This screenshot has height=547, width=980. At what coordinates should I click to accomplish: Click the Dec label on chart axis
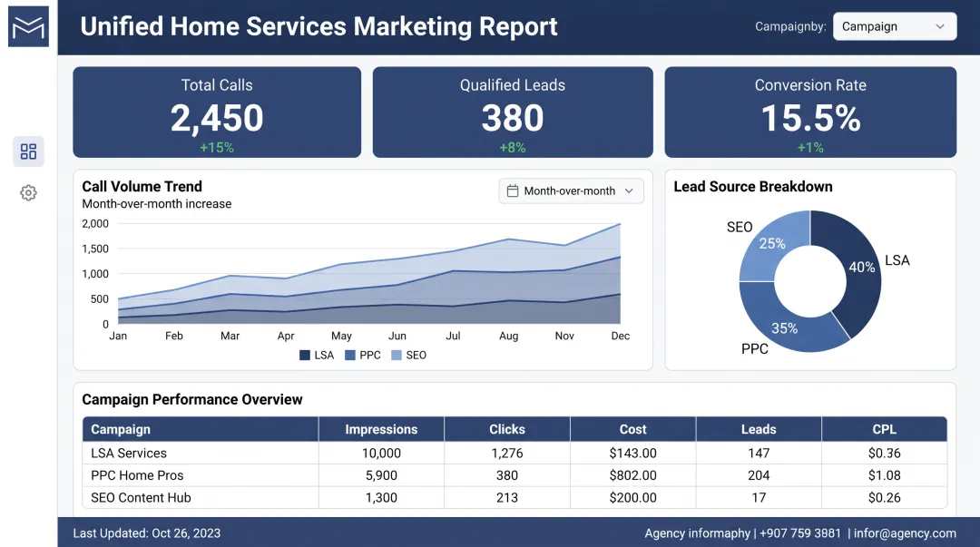[620, 336]
